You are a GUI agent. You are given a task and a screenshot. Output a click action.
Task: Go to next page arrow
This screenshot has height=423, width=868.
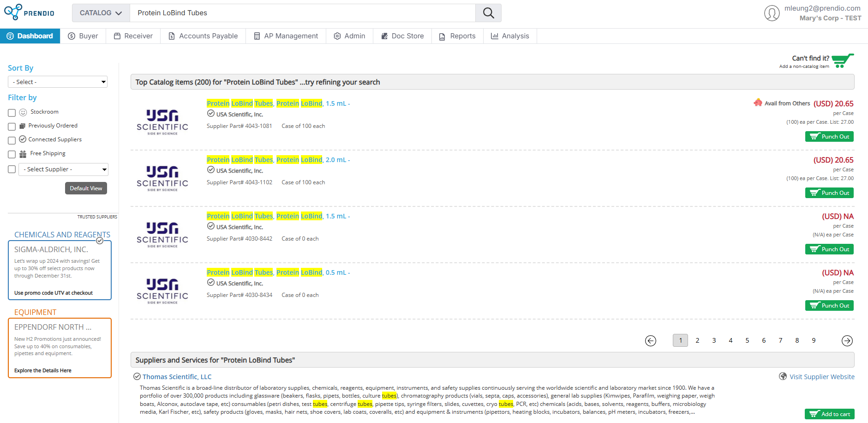click(x=847, y=341)
